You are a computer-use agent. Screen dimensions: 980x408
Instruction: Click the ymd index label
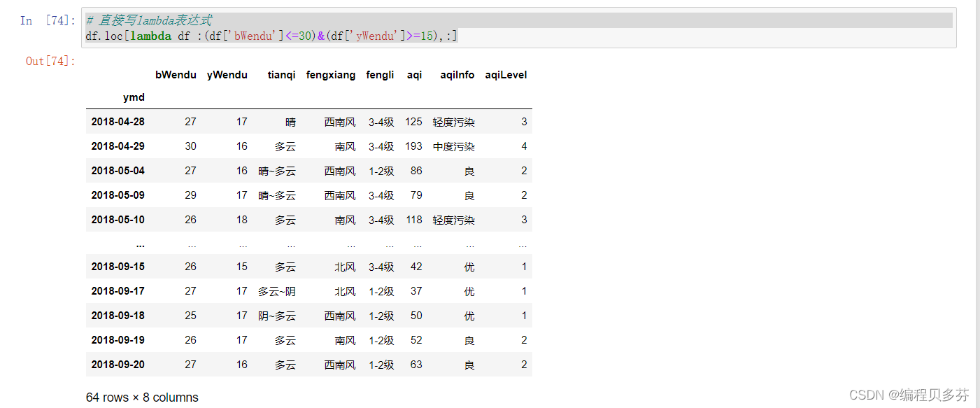coord(134,98)
